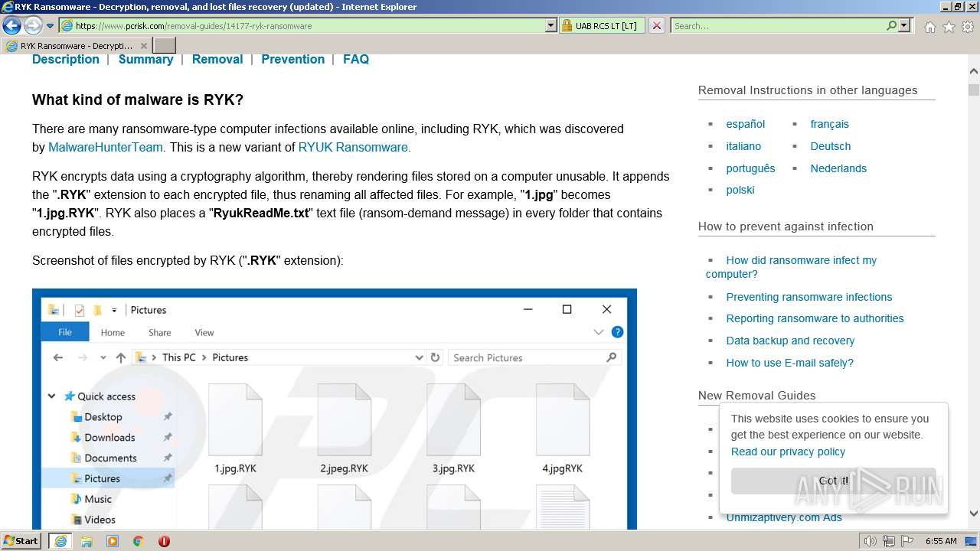Image resolution: width=980 pixels, height=551 pixels.
Task: Accept cookies with Got it! button
Action: (833, 481)
